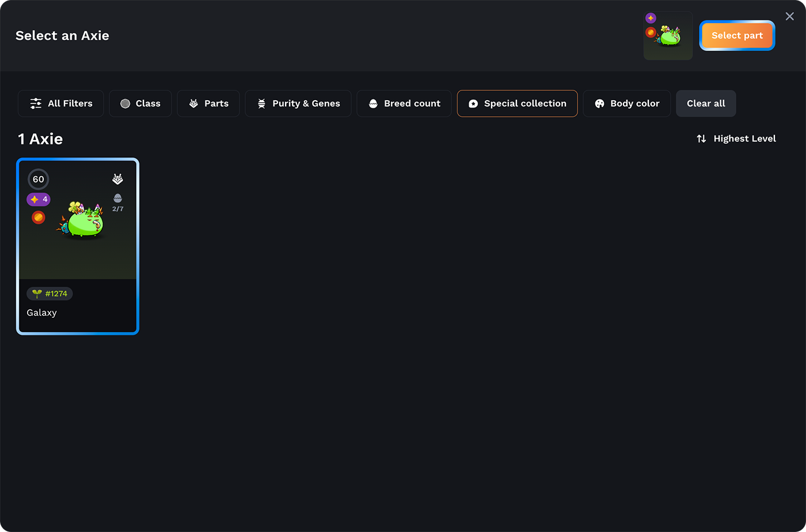Click the egg icon on Breed count filter

pos(373,104)
